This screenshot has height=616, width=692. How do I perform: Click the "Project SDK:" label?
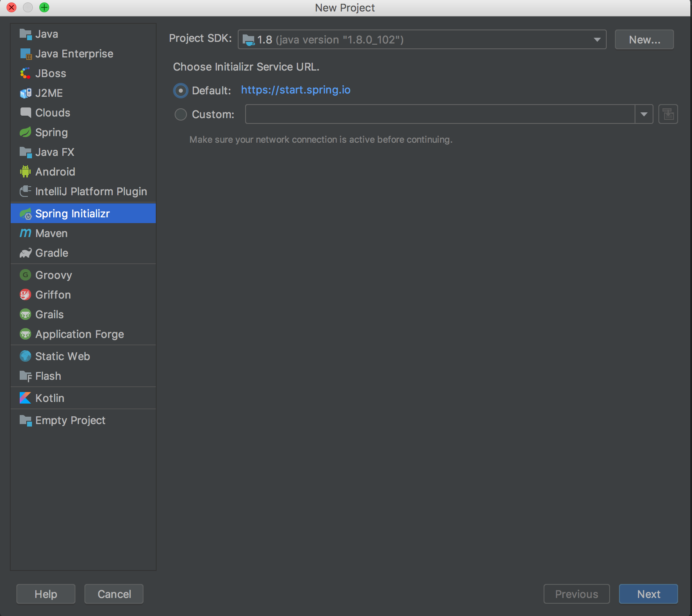coord(200,38)
